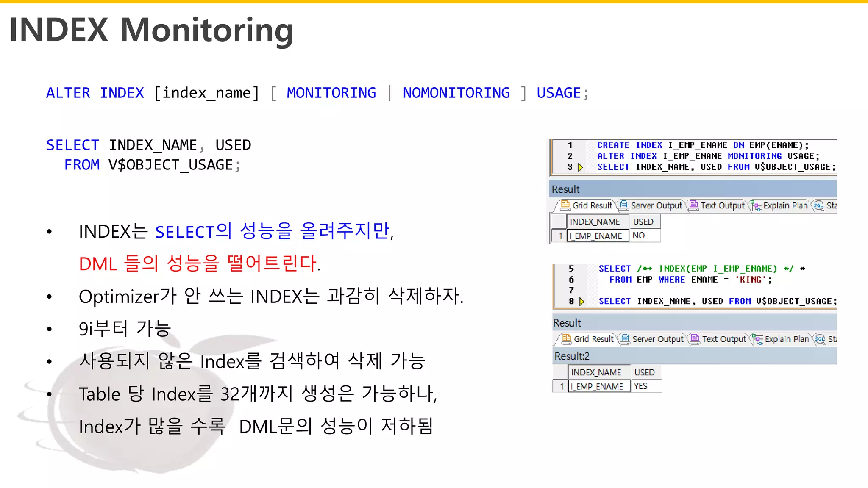This screenshot has height=488, width=868.
Task: Click Server Output icon in lower panel
Action: pyautogui.click(x=625, y=339)
